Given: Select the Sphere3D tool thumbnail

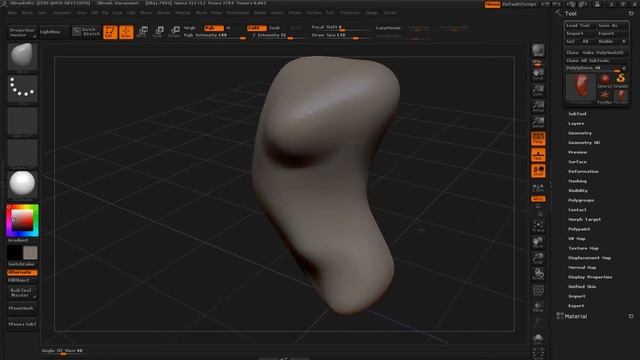Looking at the screenshot, I should tap(604, 80).
